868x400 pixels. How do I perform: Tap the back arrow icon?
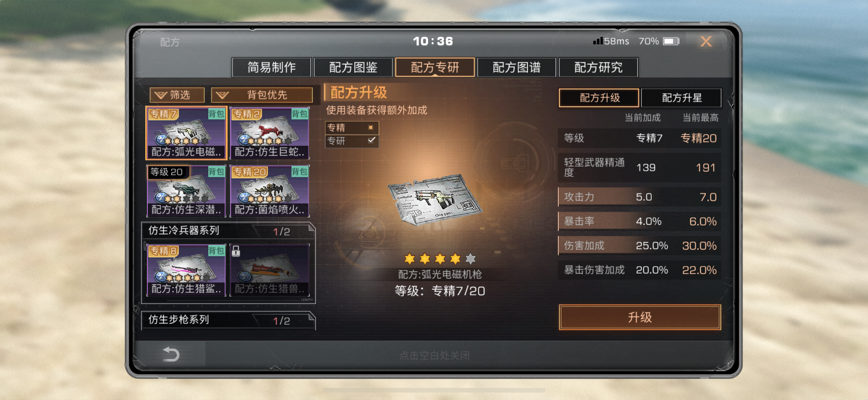171,354
